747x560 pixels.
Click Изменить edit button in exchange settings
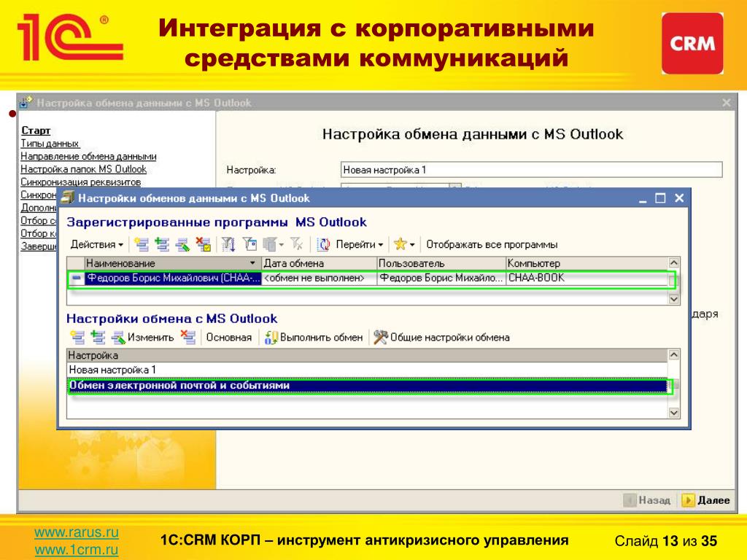[142, 337]
